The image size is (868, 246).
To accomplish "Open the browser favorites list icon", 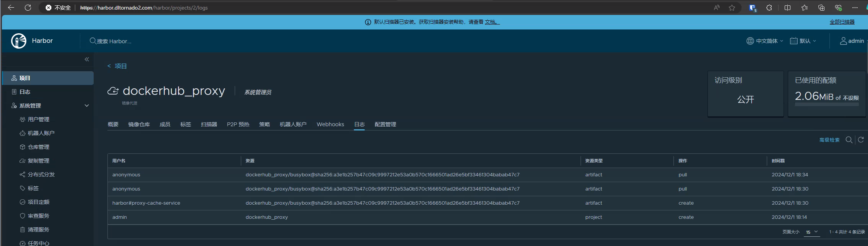I will 805,8.
